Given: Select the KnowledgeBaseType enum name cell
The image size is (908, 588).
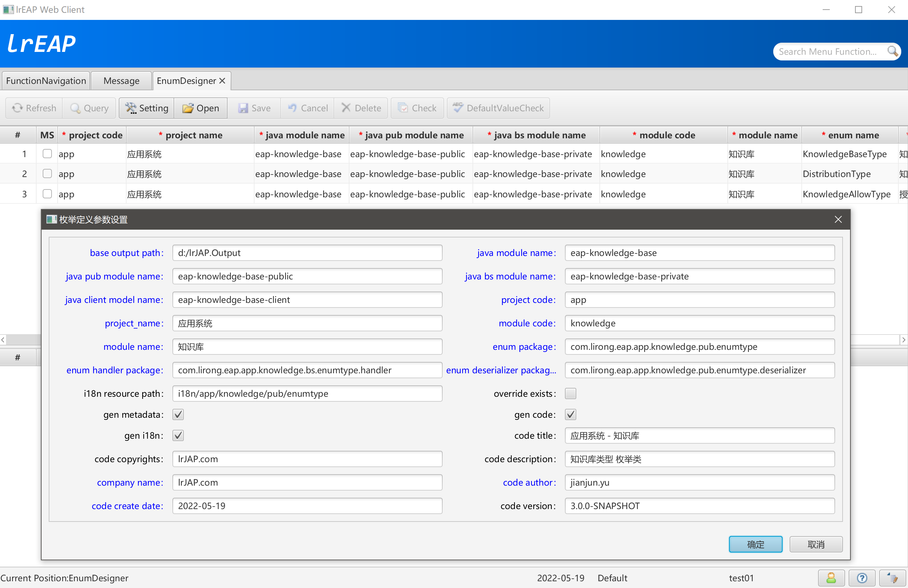Looking at the screenshot, I should (849, 154).
